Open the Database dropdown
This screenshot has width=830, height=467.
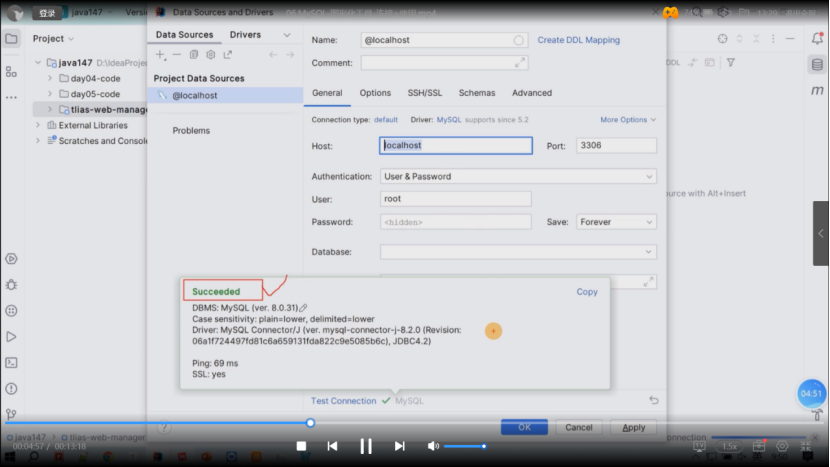(518, 252)
